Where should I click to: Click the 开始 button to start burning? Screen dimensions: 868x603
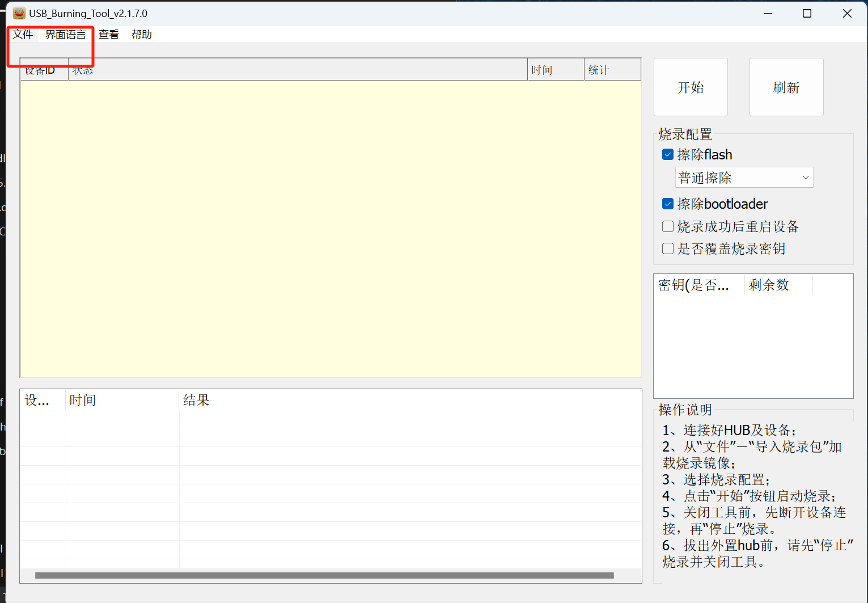coord(690,87)
